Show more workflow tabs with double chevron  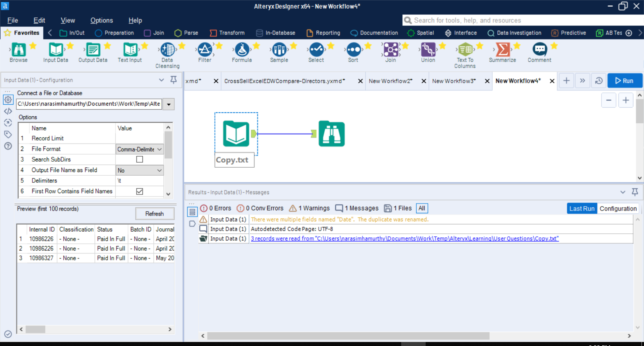[x=583, y=81]
